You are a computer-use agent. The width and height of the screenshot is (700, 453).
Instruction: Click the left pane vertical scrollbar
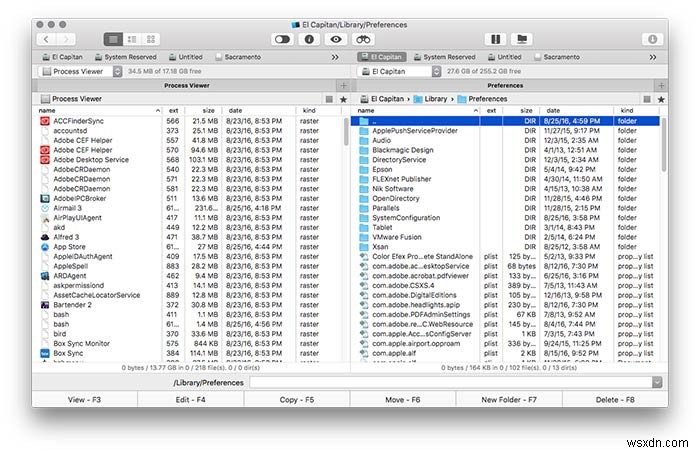[x=346, y=132]
